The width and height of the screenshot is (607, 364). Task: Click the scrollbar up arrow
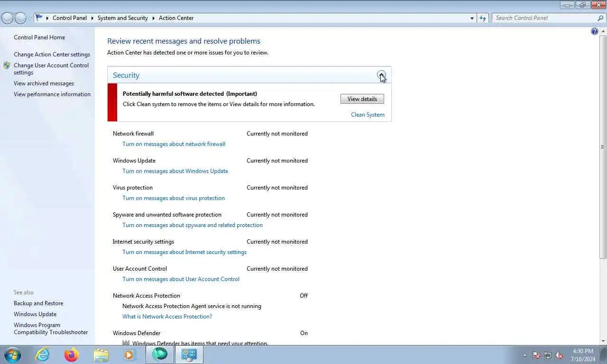603,31
